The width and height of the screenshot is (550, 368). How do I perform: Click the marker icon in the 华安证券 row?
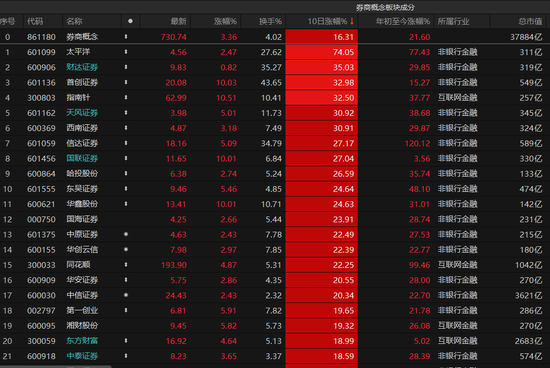tap(126, 280)
